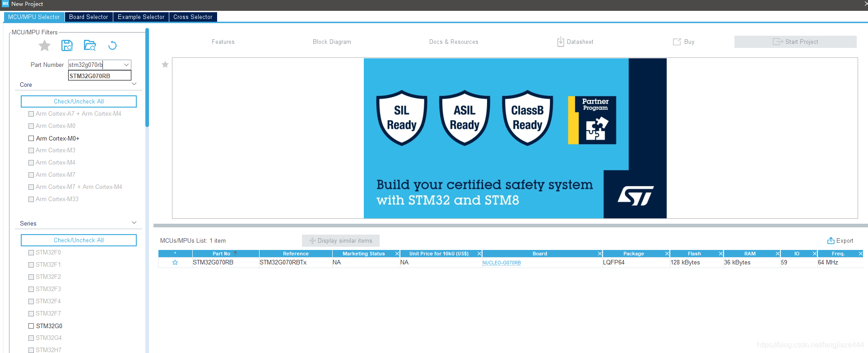Screen dimensions: 868x353
Task: Click the star icon beside the banner
Action: point(165,65)
